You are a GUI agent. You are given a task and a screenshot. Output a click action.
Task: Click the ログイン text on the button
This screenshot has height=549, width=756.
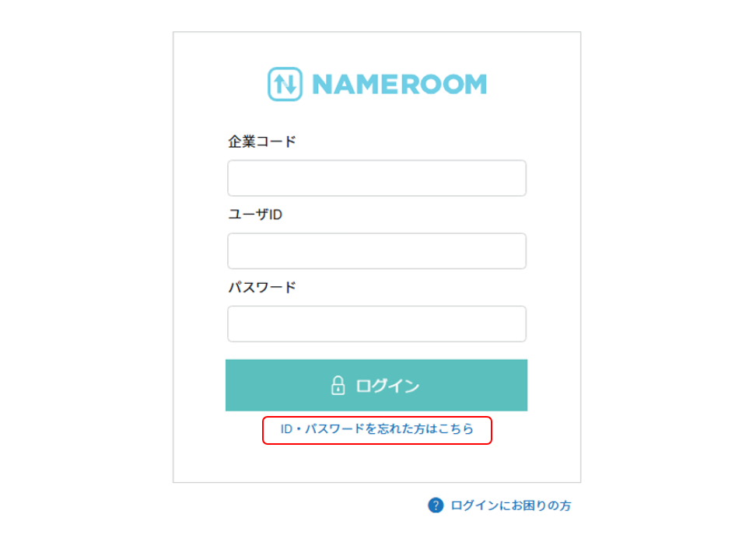click(387, 386)
